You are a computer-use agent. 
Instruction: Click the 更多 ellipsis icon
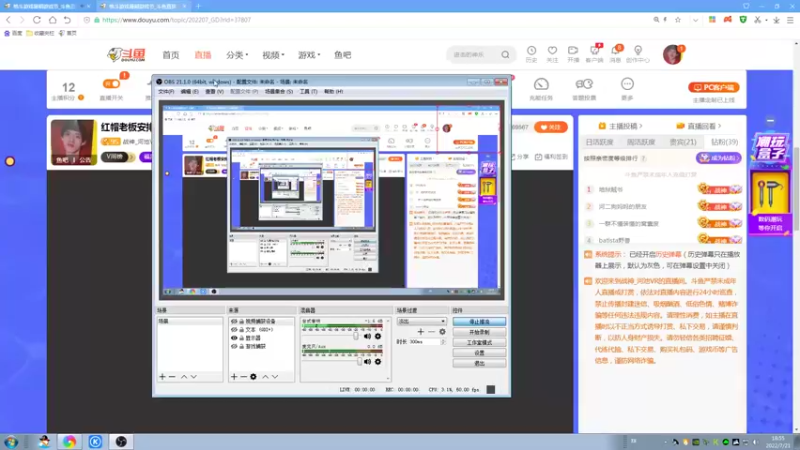click(627, 84)
